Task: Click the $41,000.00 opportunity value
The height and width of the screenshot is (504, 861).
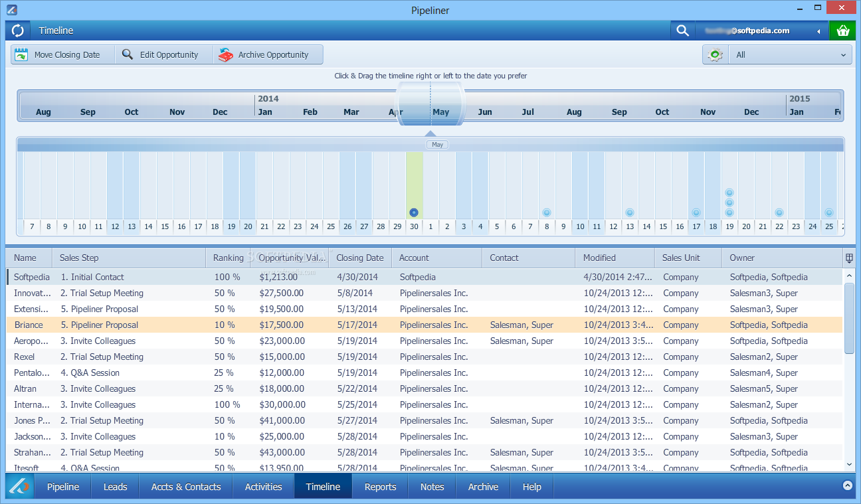Action: [x=282, y=420]
